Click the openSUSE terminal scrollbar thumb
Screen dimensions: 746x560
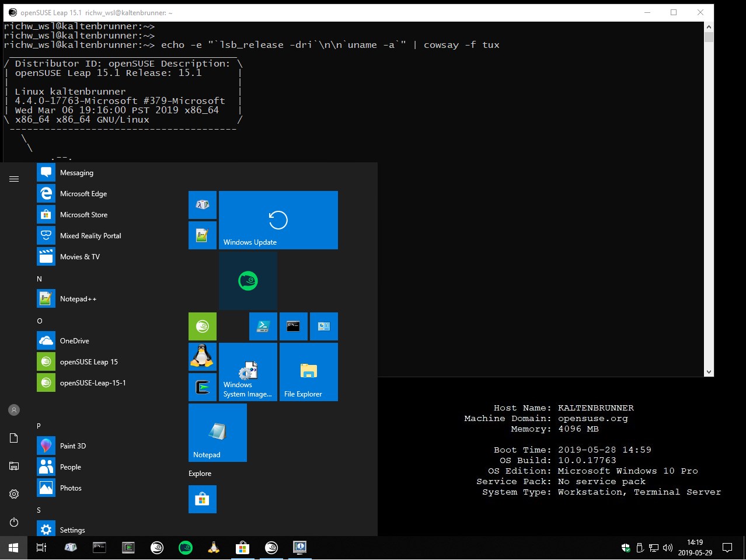[709, 37]
